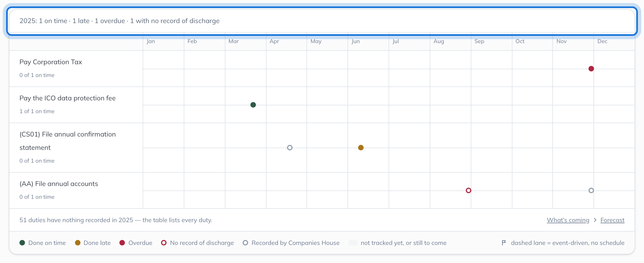
Task: Click the Feb month column header
Action: 192,41
